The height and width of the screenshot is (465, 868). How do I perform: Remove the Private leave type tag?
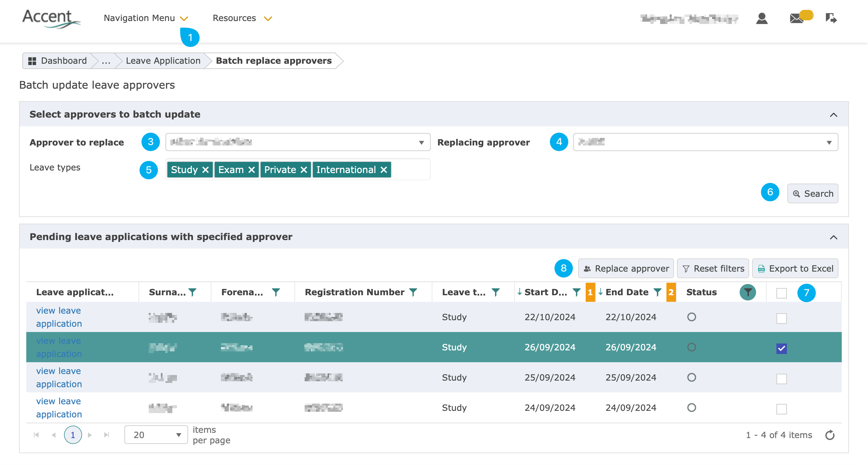point(304,170)
